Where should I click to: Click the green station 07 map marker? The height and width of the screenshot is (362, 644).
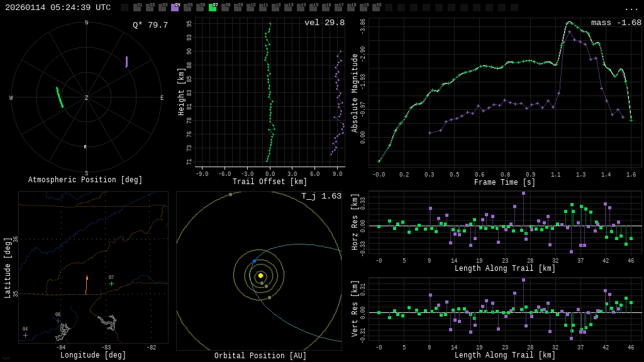(x=112, y=283)
